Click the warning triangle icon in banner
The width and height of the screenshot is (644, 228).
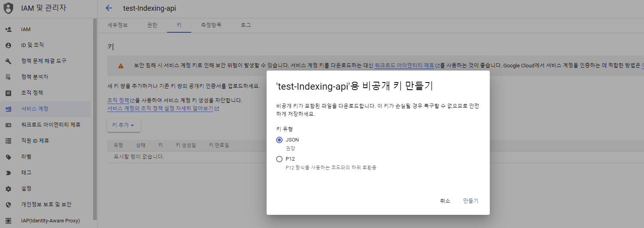pyautogui.click(x=121, y=66)
